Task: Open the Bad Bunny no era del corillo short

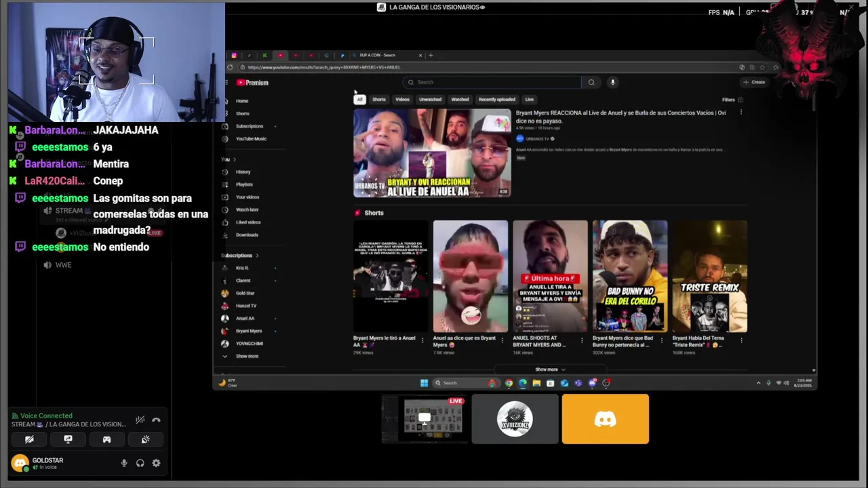Action: pyautogui.click(x=629, y=277)
